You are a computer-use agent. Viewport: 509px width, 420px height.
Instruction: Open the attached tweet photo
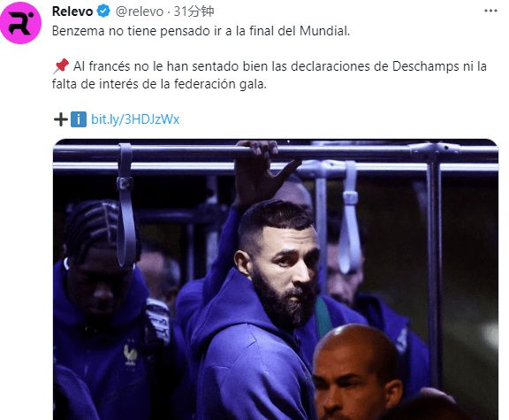pos(276,279)
